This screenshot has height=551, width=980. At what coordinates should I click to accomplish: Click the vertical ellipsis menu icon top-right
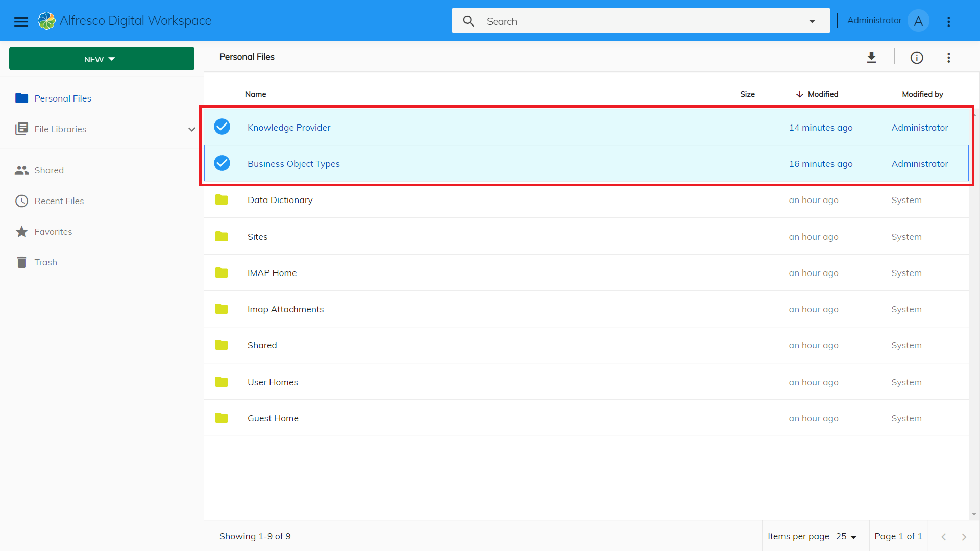948,57
